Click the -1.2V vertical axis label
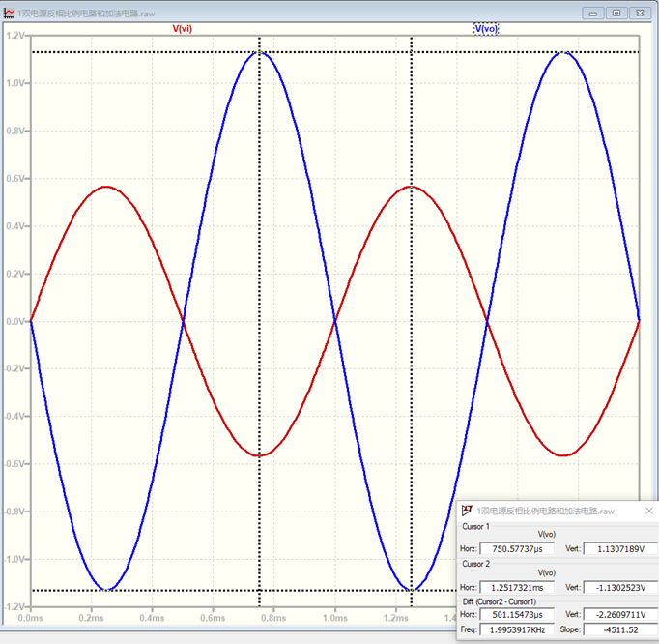The width and height of the screenshot is (659, 644). [14, 606]
